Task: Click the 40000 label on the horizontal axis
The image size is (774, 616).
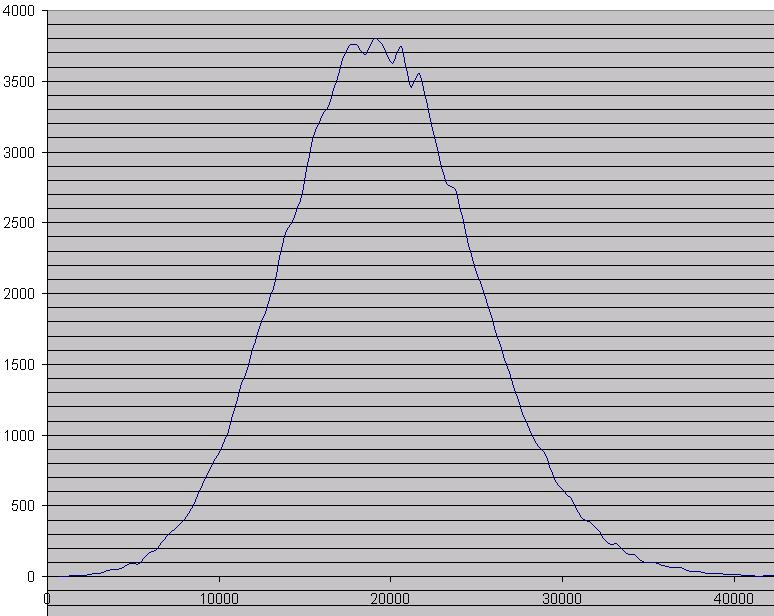Action: [x=734, y=599]
